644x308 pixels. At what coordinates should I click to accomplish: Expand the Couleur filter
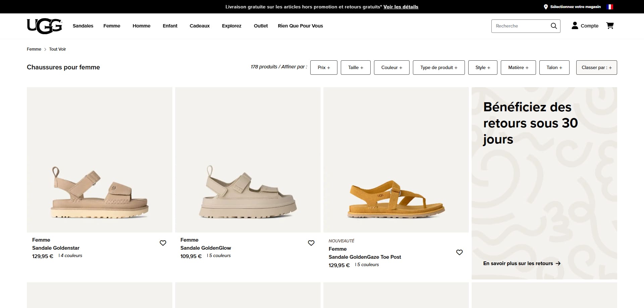tap(392, 67)
